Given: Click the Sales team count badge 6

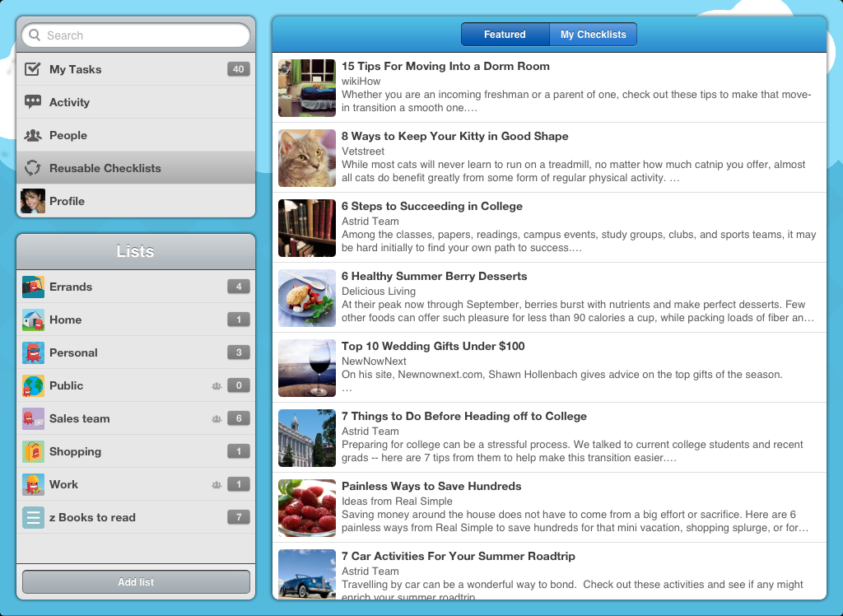Looking at the screenshot, I should (x=238, y=418).
